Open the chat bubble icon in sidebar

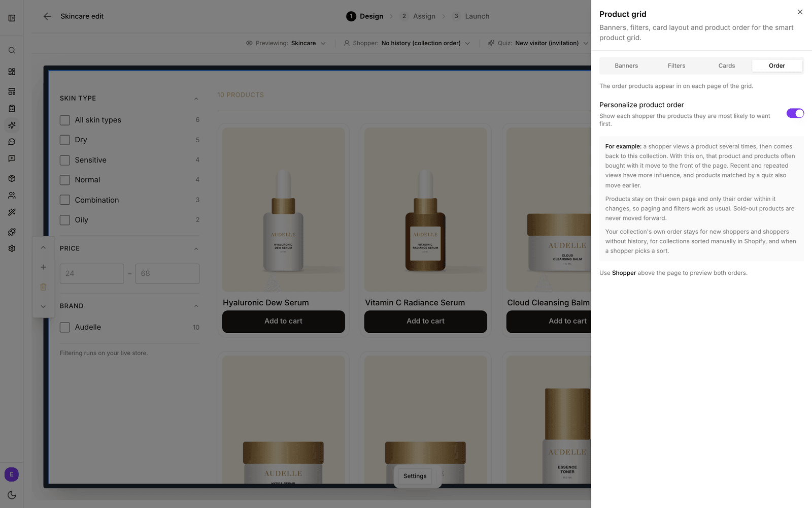pos(12,142)
